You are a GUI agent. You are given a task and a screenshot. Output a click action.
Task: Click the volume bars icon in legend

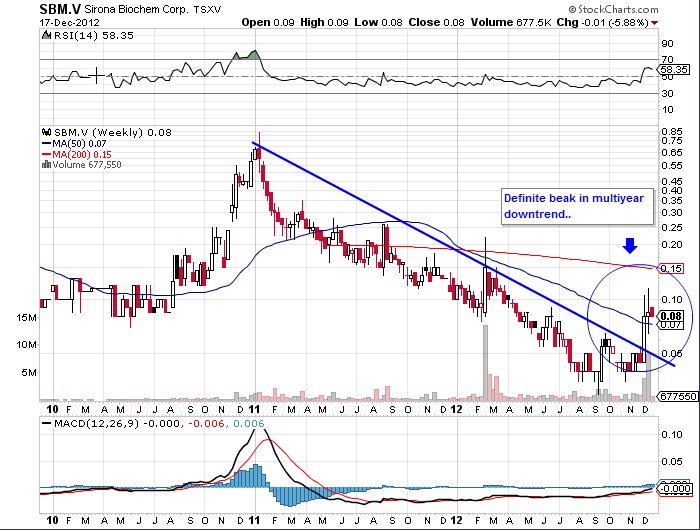pyautogui.click(x=46, y=164)
